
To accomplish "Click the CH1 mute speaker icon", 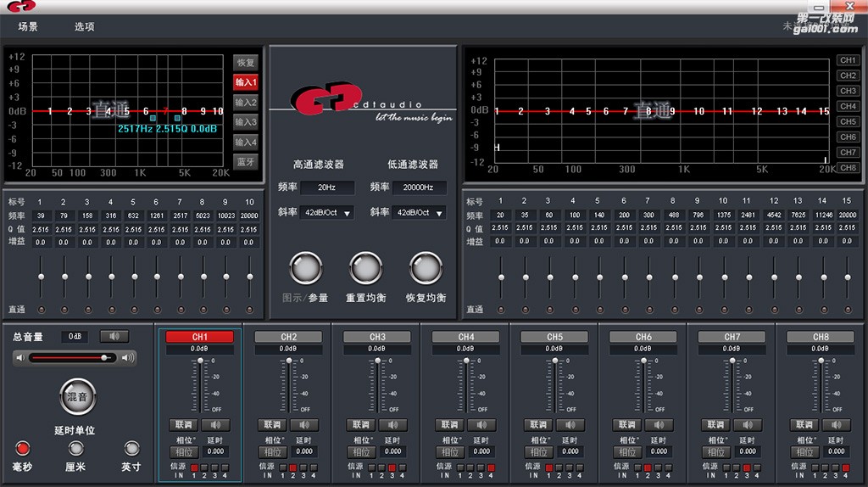I will click(215, 425).
